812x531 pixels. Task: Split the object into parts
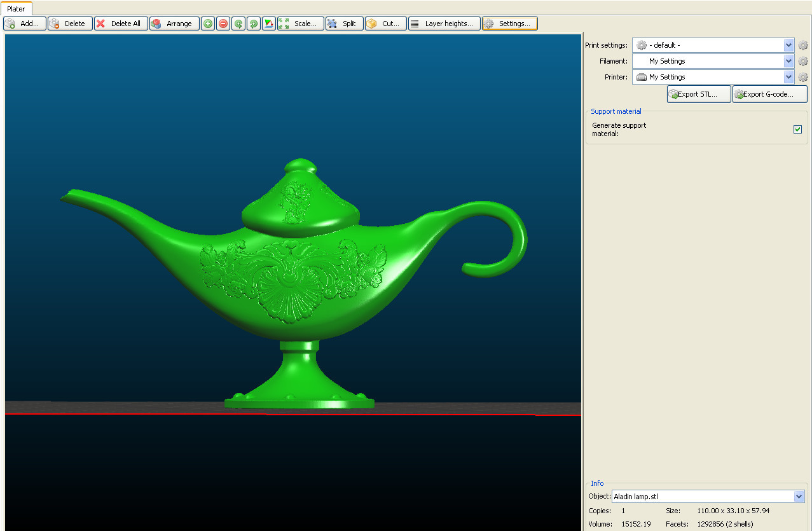click(x=344, y=24)
